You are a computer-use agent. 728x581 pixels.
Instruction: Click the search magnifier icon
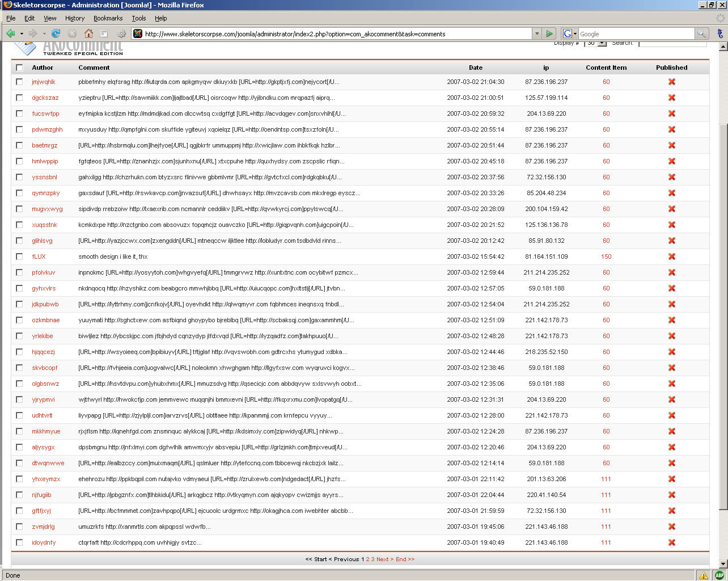(x=702, y=33)
